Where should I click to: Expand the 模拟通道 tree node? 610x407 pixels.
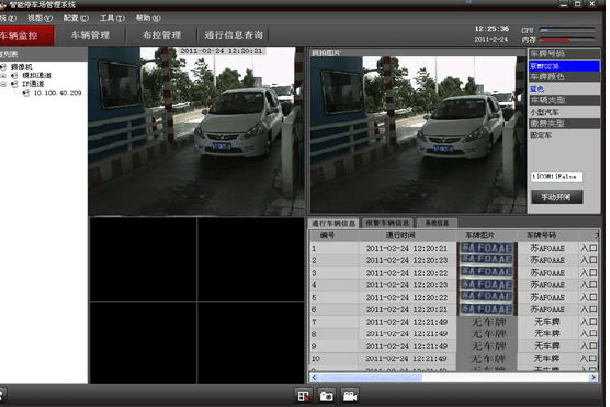(x=4, y=75)
